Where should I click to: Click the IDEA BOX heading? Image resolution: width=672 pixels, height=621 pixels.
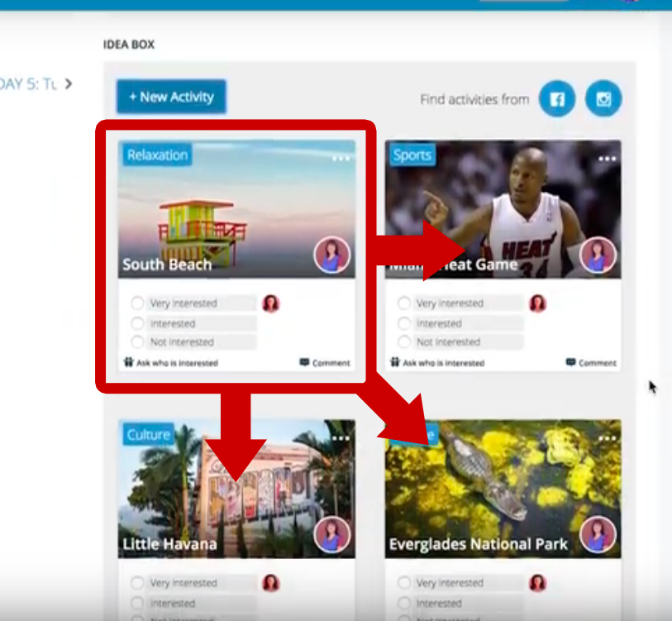tap(129, 45)
